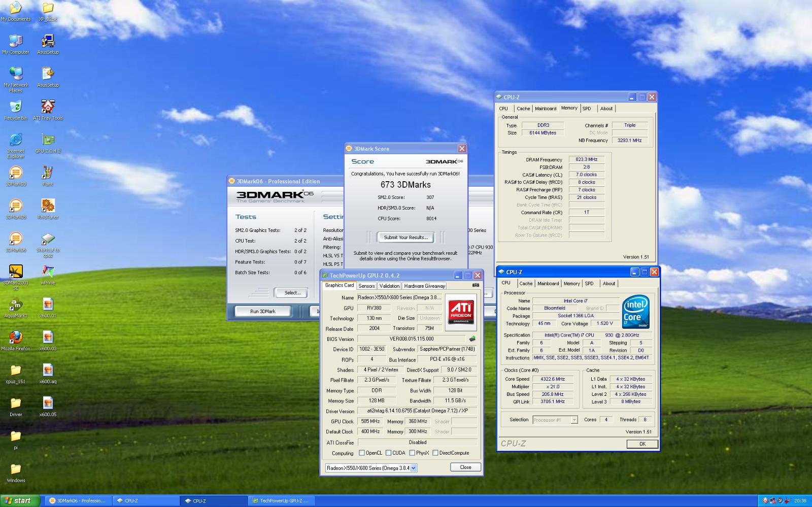Click Close button in GPU-Z
Screen dimensions: 812x507
(465, 467)
